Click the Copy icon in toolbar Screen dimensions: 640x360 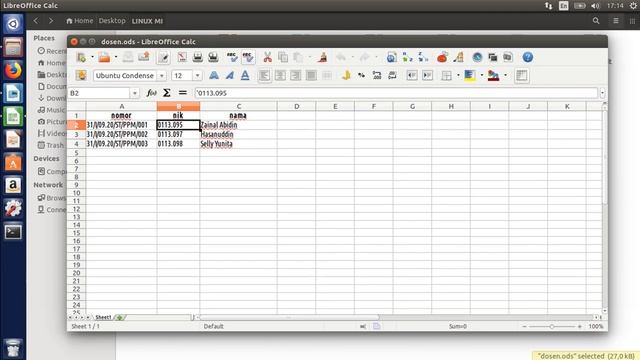coord(283,57)
